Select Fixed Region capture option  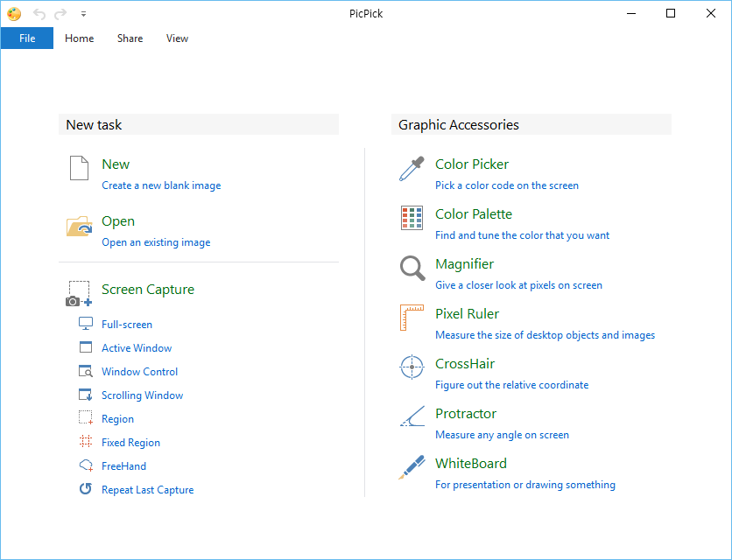pyautogui.click(x=130, y=443)
